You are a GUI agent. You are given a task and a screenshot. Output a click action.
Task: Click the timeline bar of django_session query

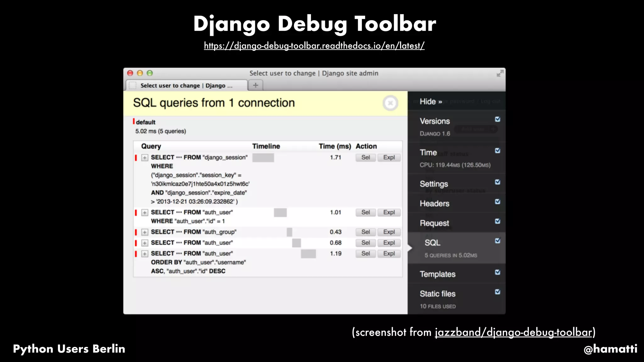(x=263, y=157)
